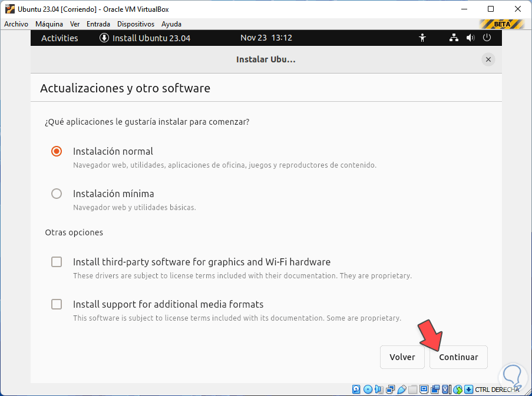Check Install support for additional media formats
The image size is (532, 396).
[x=57, y=304]
